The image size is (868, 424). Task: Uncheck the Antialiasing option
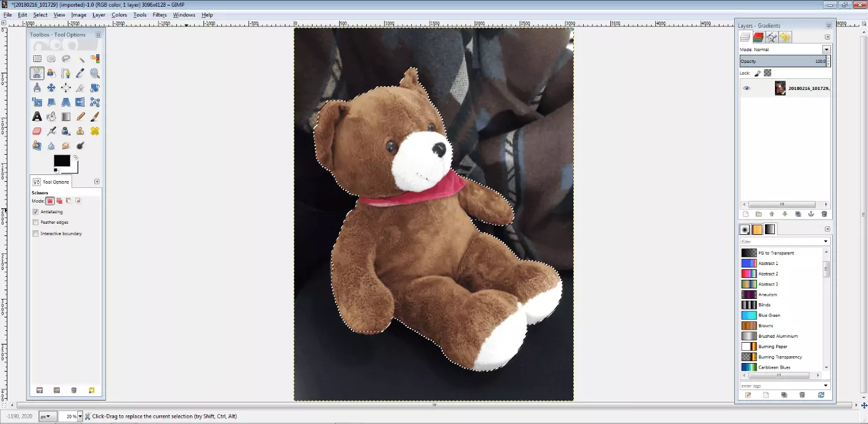pos(36,211)
